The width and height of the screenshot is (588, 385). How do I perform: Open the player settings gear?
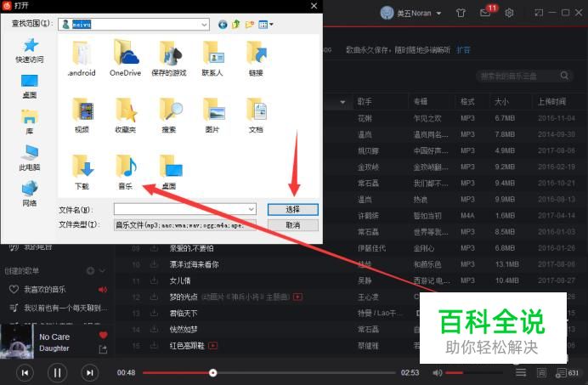(509, 13)
